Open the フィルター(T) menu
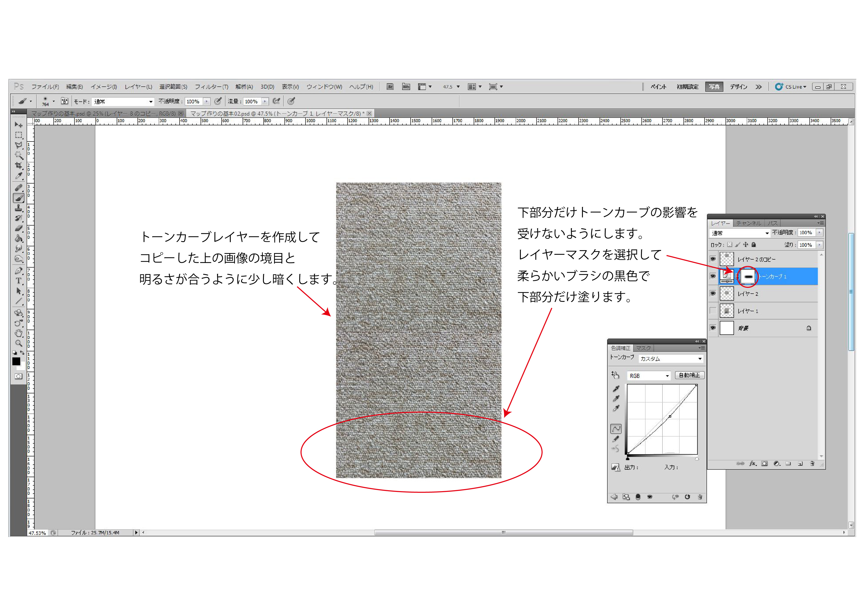Image resolution: width=865 pixels, height=616 pixels. point(211,87)
